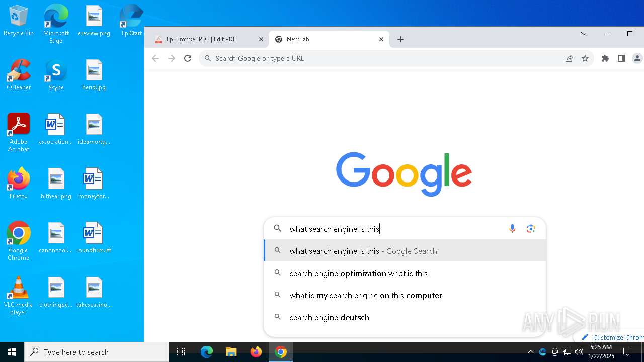Open the Extensions puzzle icon
This screenshot has width=644, height=362.
605,58
